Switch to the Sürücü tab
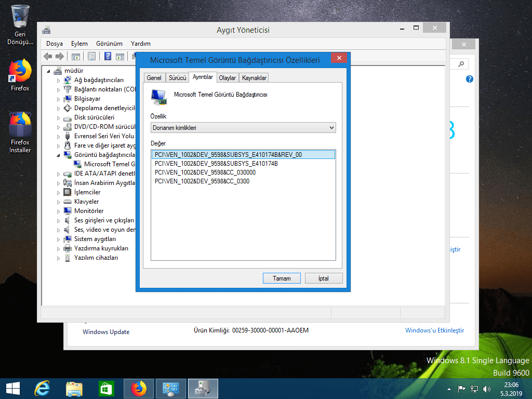532x399 pixels. 178,78
